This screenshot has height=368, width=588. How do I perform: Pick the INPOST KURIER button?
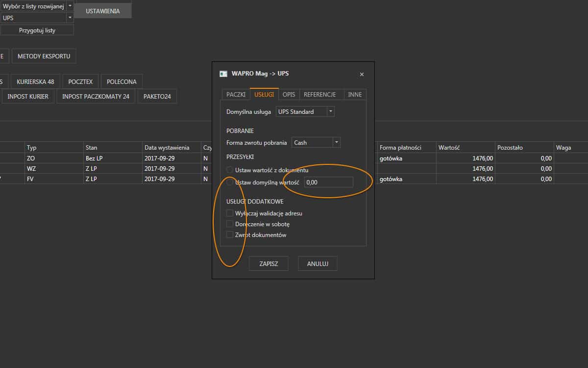point(28,96)
